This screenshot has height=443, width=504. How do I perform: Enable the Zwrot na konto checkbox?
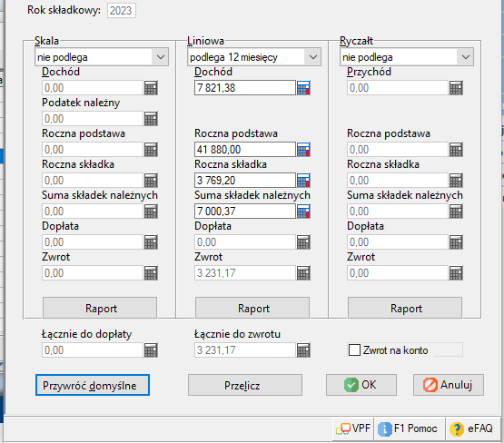click(x=354, y=350)
